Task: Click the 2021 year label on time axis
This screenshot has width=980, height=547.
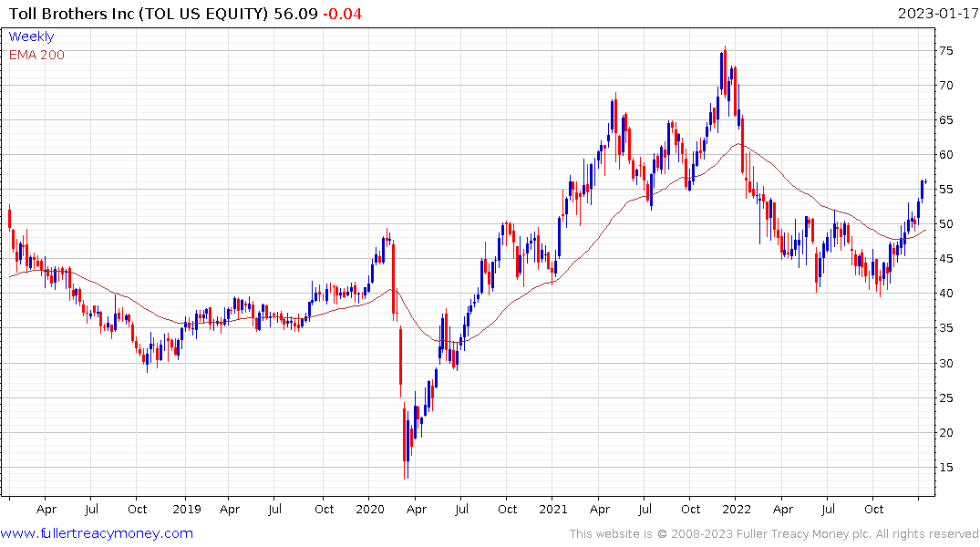Action: click(x=553, y=510)
